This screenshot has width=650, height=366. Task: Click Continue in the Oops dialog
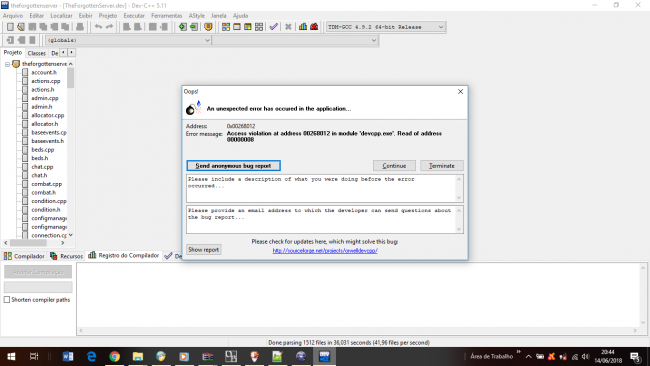tap(394, 165)
